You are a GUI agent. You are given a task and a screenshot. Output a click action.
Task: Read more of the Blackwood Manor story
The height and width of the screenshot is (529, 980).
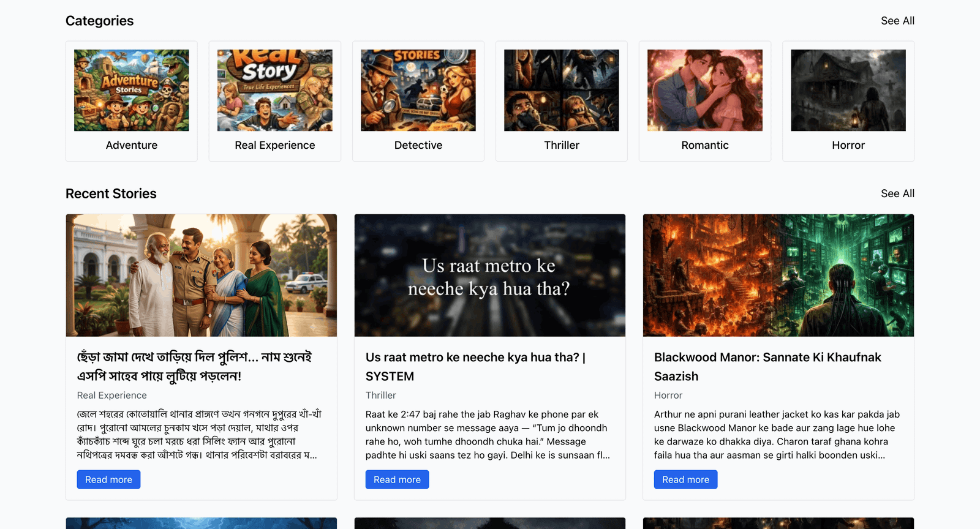pyautogui.click(x=685, y=479)
